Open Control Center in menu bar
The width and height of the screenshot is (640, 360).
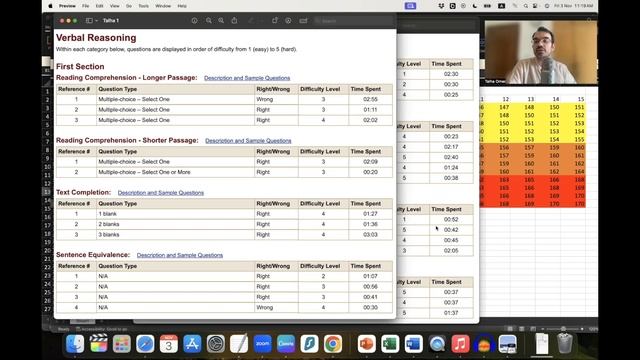tap(535, 6)
